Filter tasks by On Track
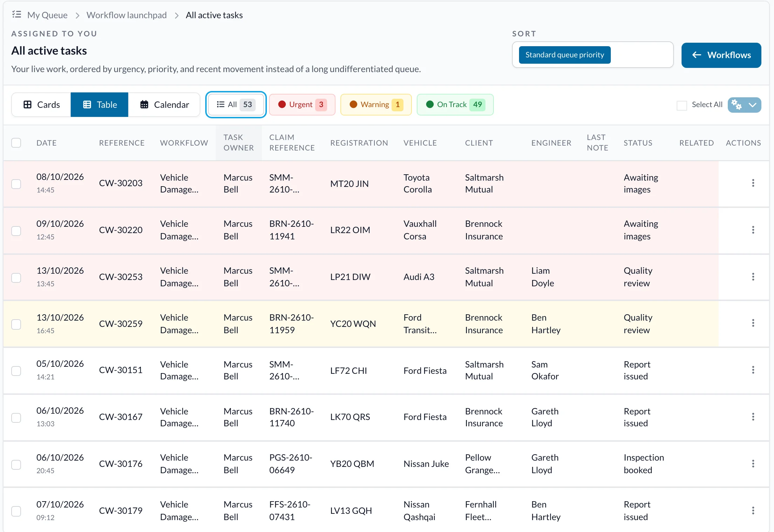The width and height of the screenshot is (774, 532). point(455,105)
